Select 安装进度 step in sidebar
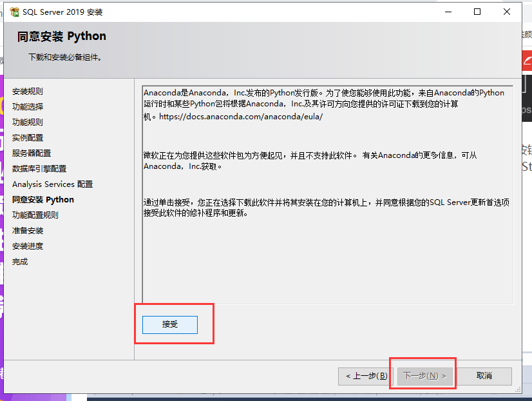 click(x=28, y=246)
